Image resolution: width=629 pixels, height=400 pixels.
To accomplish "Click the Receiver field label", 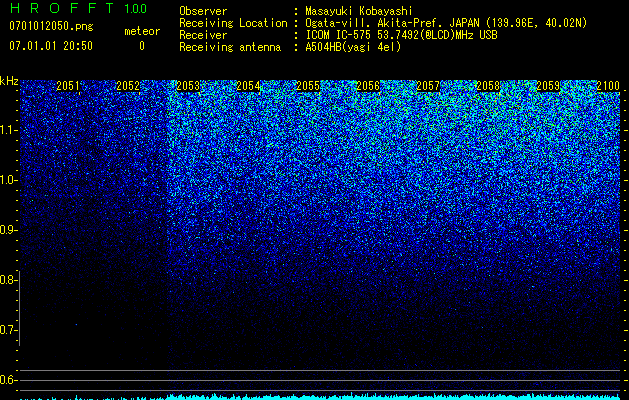I will pos(203,35).
